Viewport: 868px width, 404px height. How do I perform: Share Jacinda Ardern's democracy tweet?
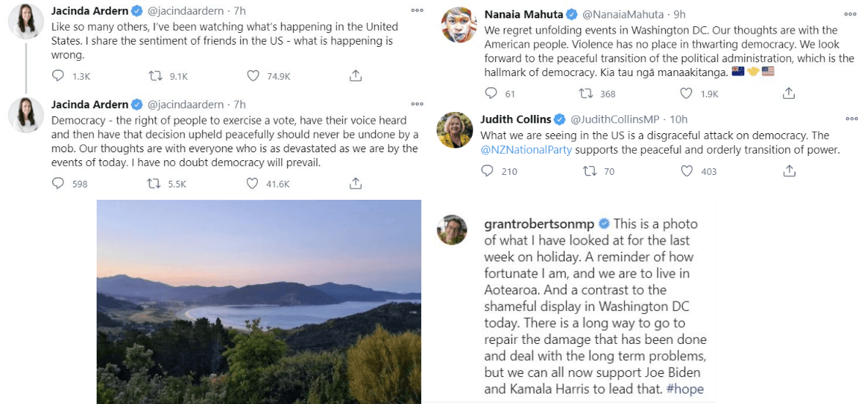355,183
